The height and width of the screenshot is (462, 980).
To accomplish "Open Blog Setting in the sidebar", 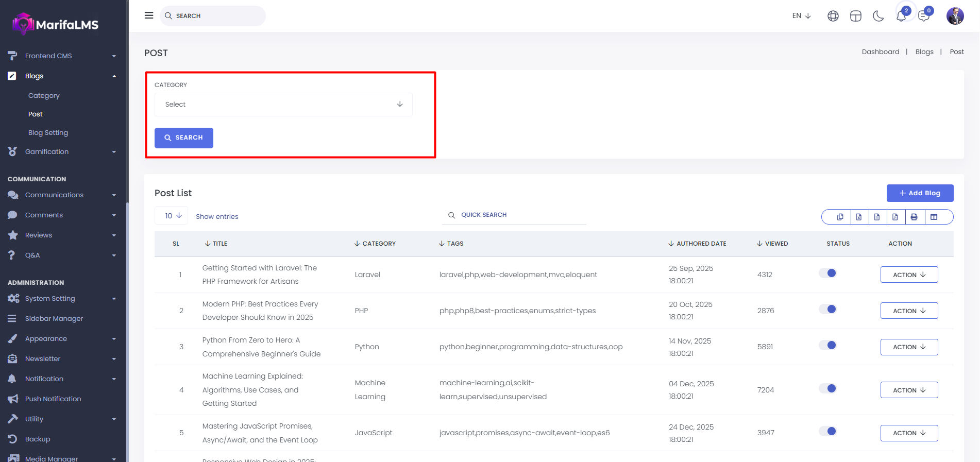I will click(x=48, y=133).
